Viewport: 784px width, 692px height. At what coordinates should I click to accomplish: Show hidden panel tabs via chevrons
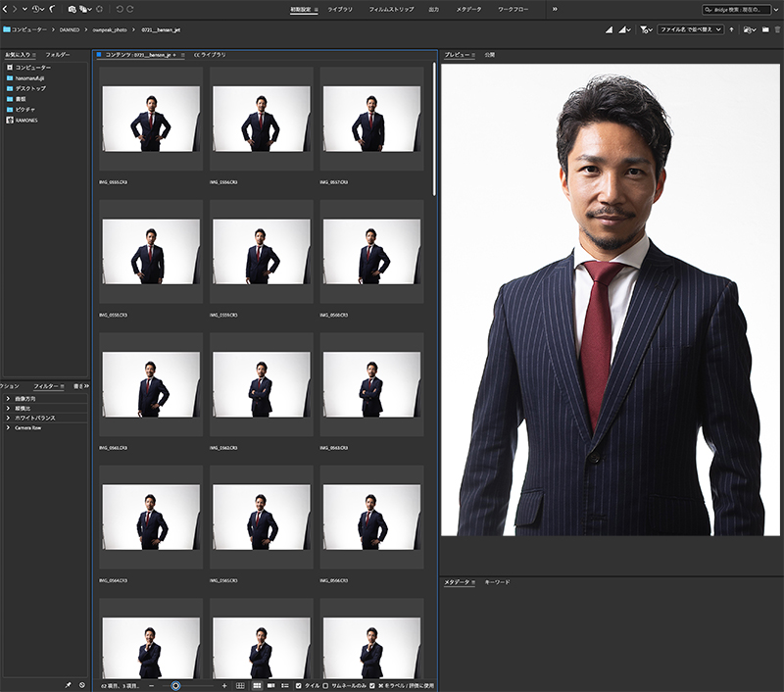pyautogui.click(x=86, y=386)
